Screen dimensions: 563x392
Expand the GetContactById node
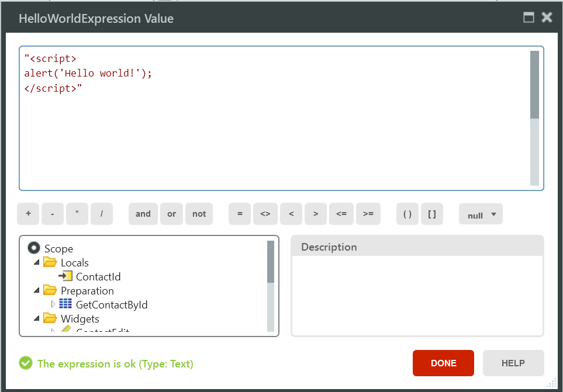point(53,304)
